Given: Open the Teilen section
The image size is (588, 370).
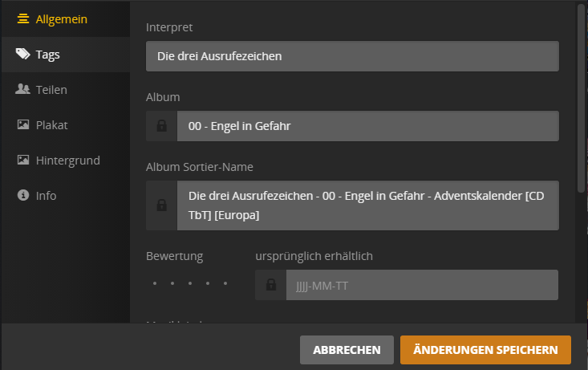Looking at the screenshot, I should point(51,90).
